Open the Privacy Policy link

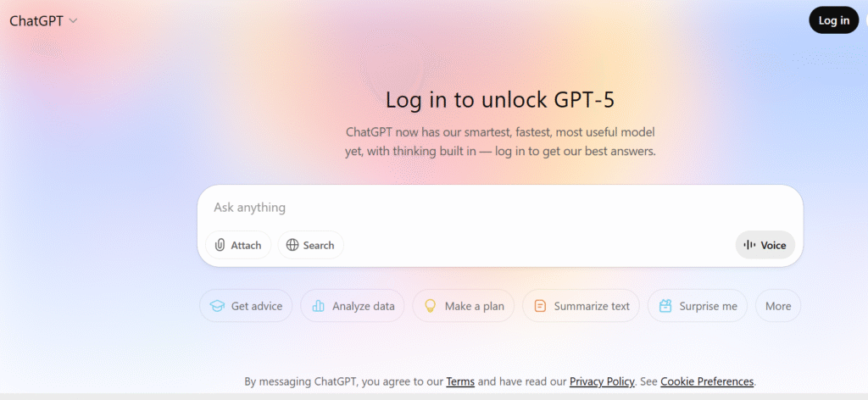[602, 381]
